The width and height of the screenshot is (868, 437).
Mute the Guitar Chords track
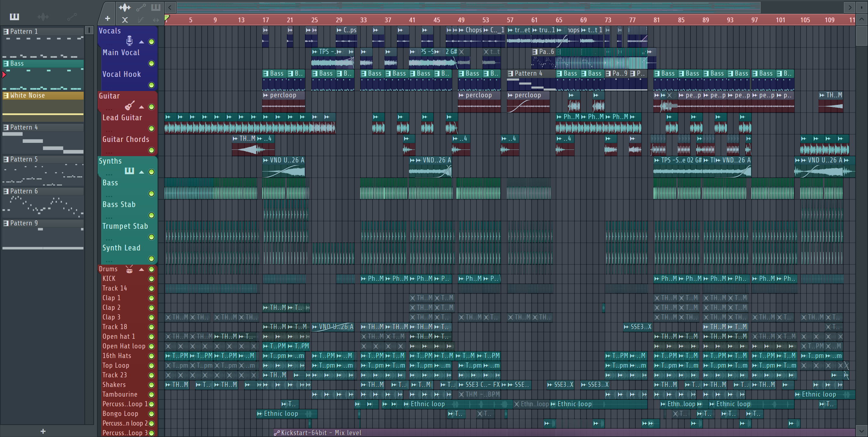(x=152, y=150)
